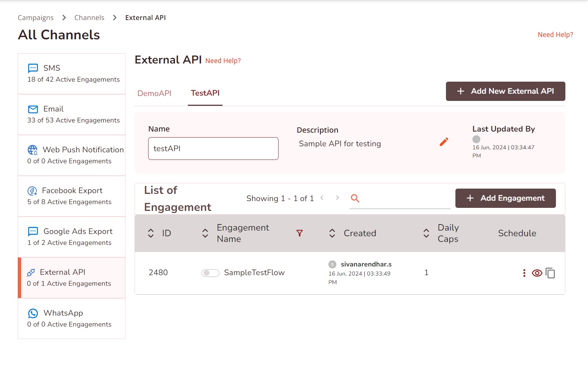This screenshot has height=370, width=588.
Task: Go to next page of engagements
Action: [337, 198]
